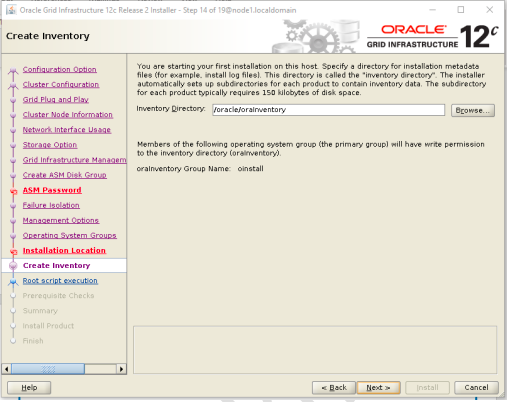Click the Create Inventory step marker icon
The image size is (507, 402).
13,265
